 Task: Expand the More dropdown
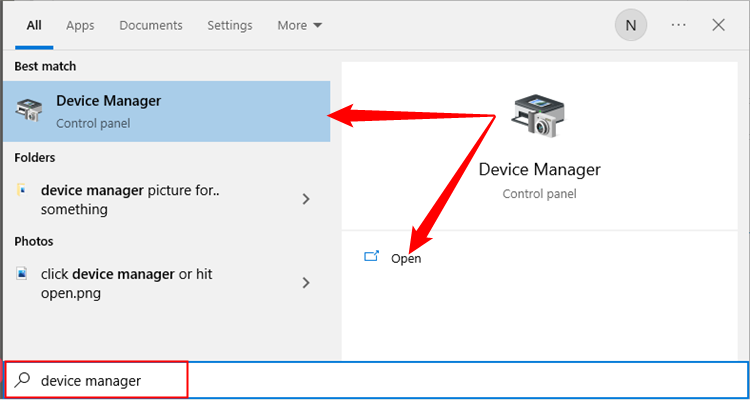tap(300, 25)
